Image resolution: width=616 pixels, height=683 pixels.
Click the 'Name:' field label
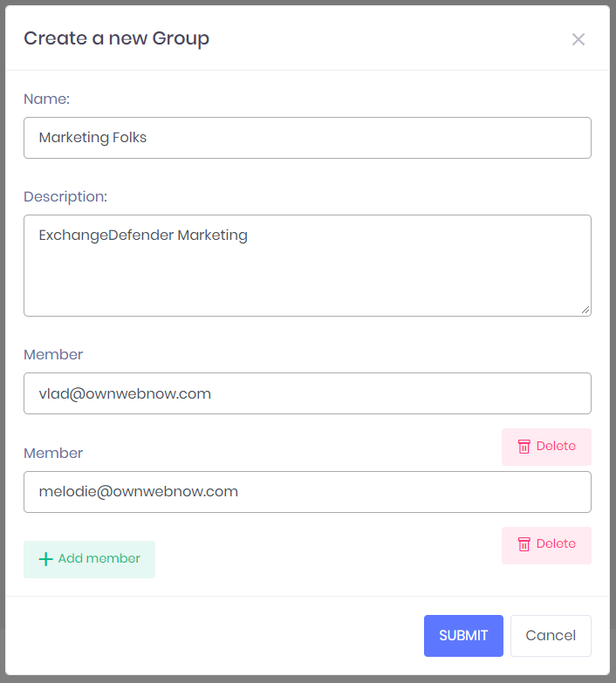(46, 99)
